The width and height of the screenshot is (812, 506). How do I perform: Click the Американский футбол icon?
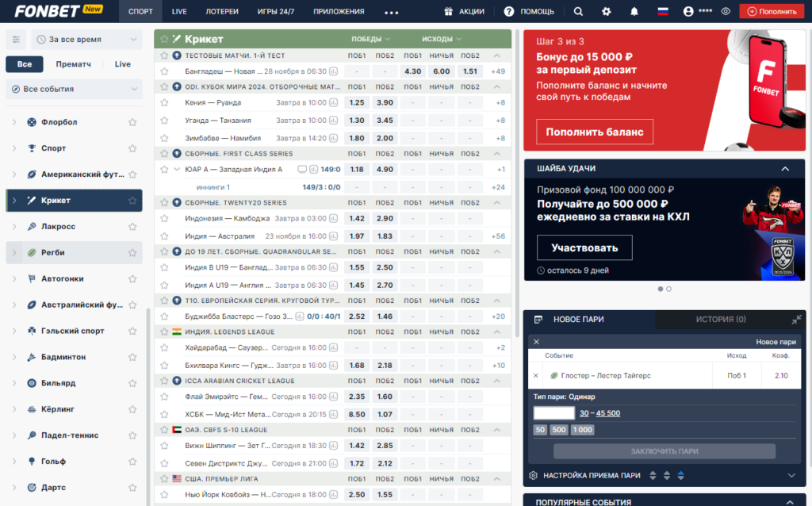(x=32, y=174)
